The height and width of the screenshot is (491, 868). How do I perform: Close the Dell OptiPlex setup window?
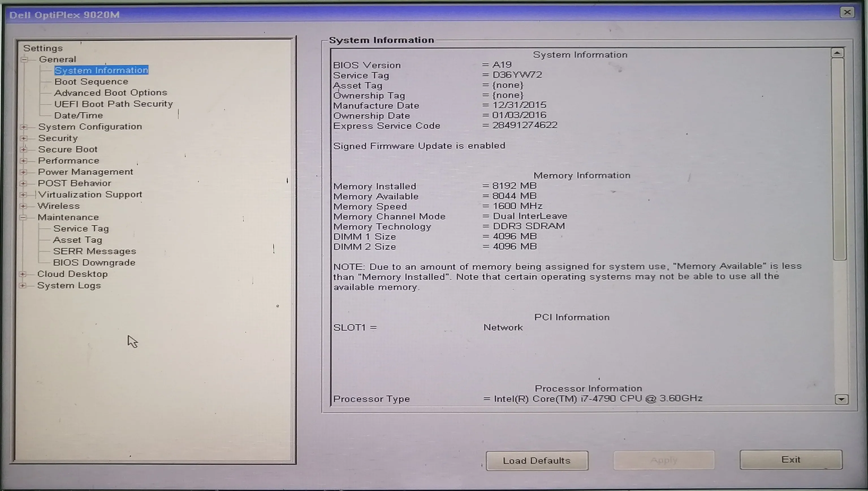pos(847,12)
